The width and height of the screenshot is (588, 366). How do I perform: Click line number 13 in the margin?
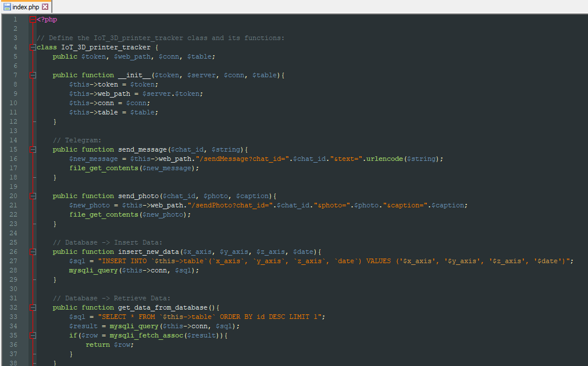pyautogui.click(x=15, y=131)
